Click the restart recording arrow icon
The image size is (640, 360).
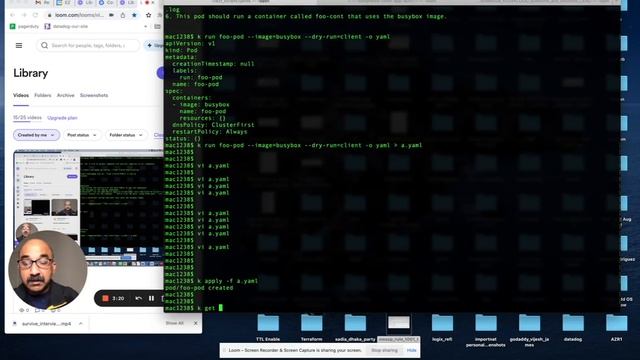point(138,298)
